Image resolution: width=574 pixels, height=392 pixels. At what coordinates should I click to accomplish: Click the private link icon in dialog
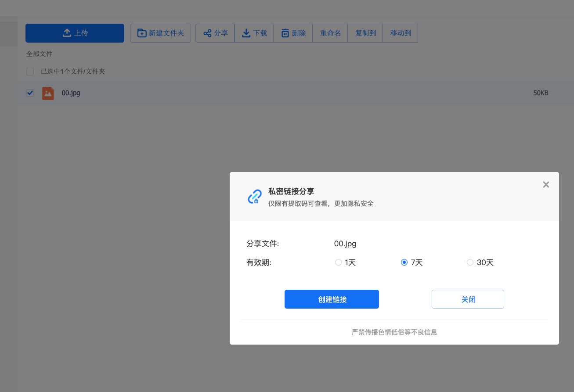255,197
